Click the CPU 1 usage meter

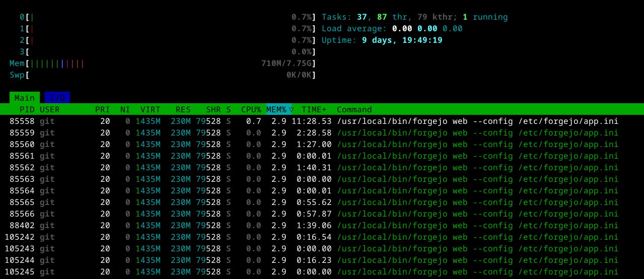point(168,28)
